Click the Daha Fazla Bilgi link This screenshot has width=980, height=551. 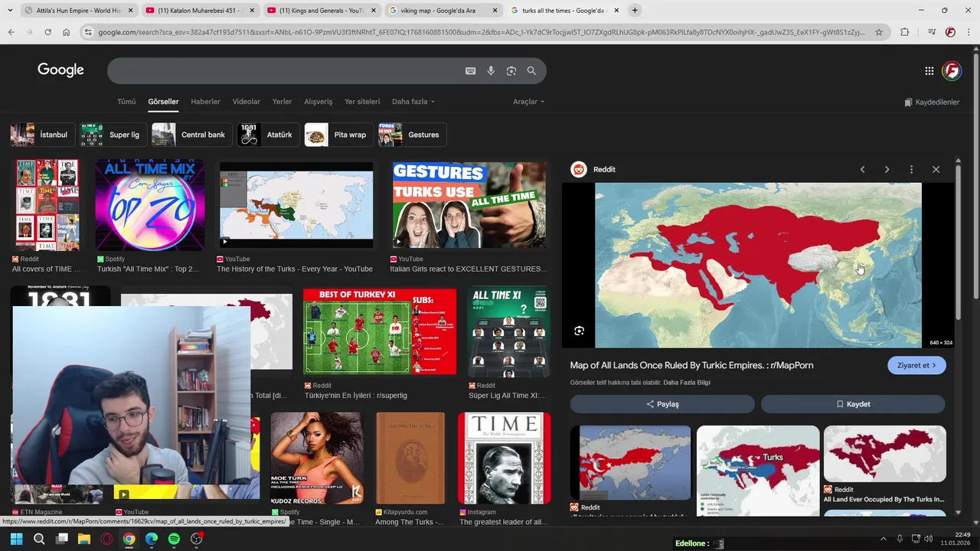tap(687, 382)
